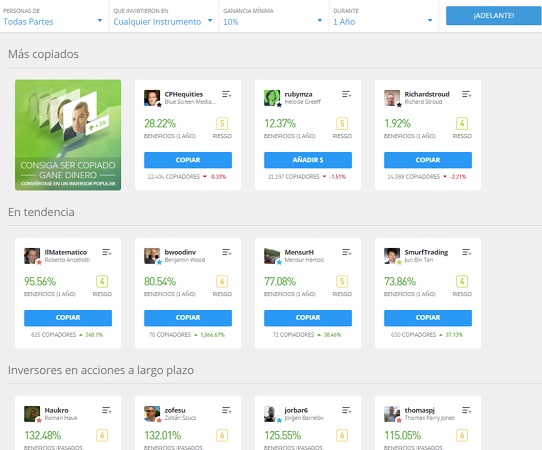Viewport: 542px width, 450px height.
Task: Click 825 COPIADORES text
Action: pos(53,335)
